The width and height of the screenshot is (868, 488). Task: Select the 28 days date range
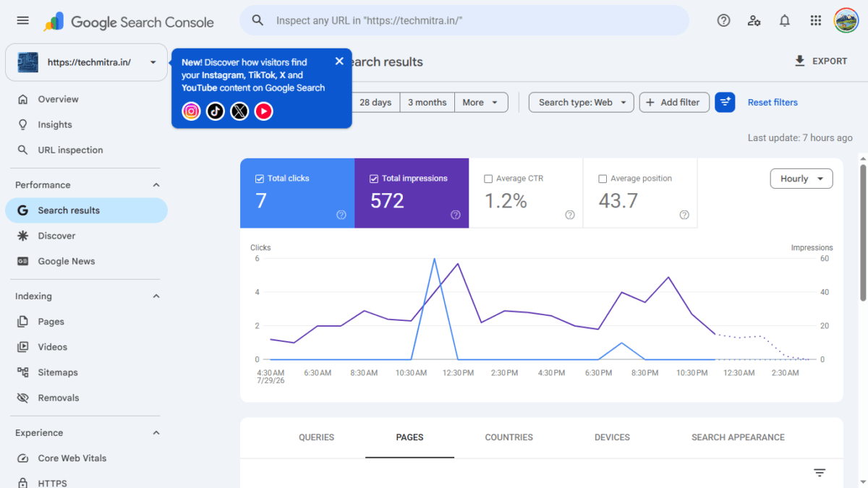click(x=375, y=102)
